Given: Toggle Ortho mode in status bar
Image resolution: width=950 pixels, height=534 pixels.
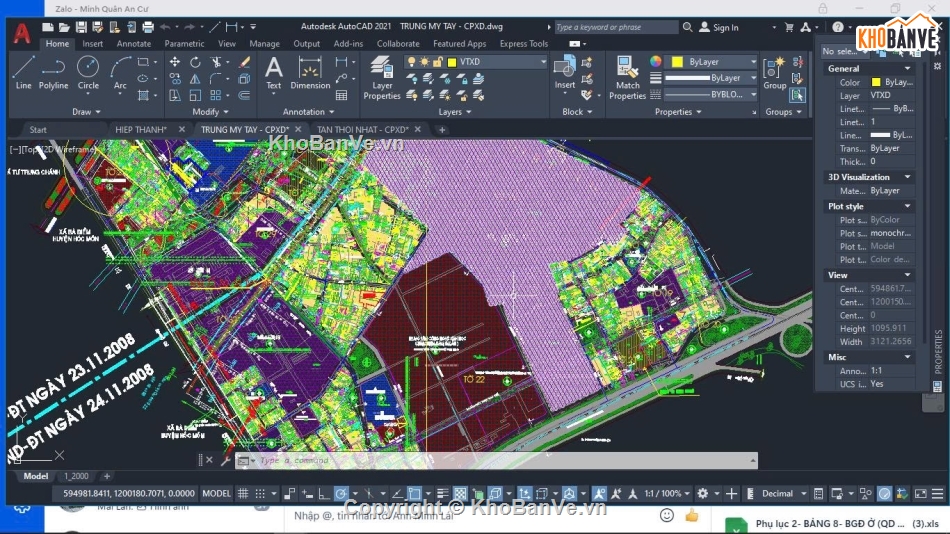Looking at the screenshot, I should tap(324, 493).
